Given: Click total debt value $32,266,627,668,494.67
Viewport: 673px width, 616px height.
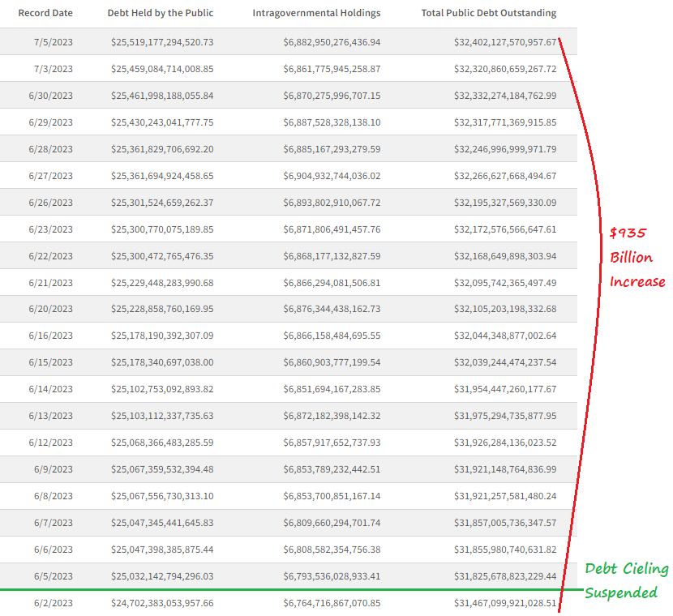Looking at the screenshot, I should [x=505, y=176].
